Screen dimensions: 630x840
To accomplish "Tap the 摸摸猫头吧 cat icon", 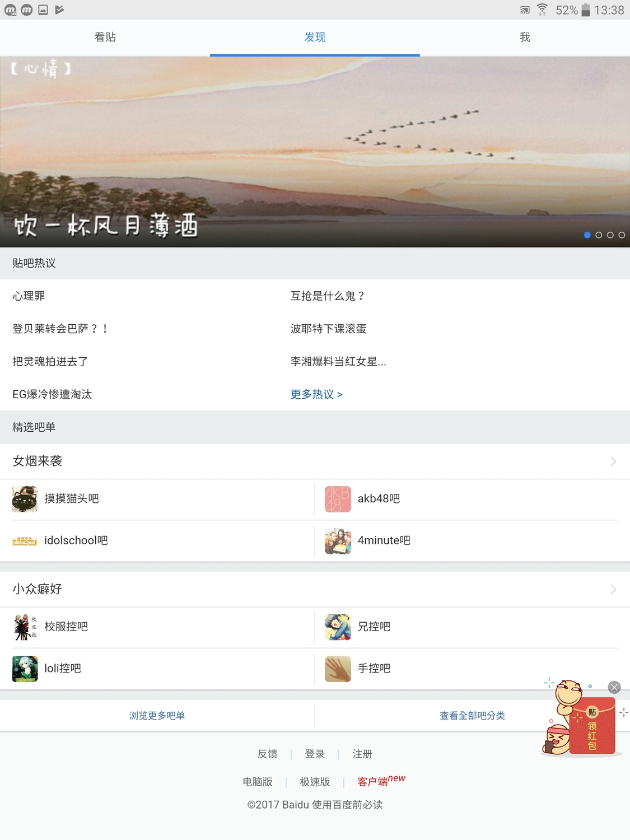I will click(25, 499).
